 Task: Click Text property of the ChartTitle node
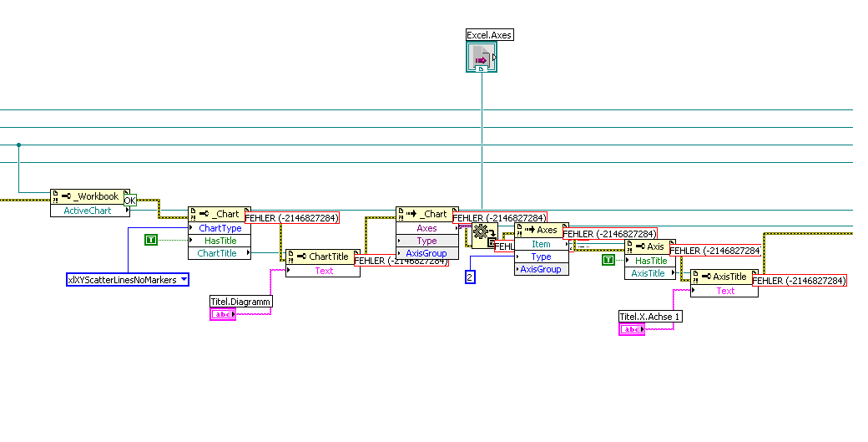coord(323,271)
